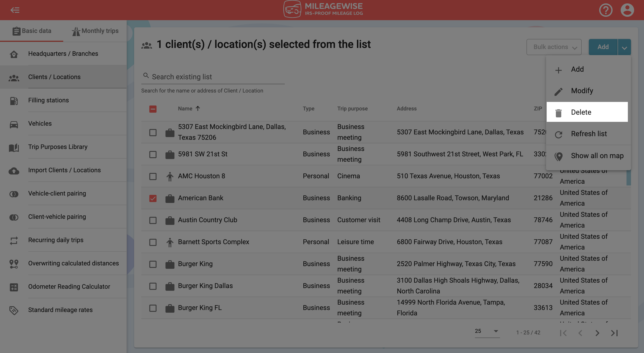Open Standard mileage rates label
The height and width of the screenshot is (353, 644).
coord(60,310)
